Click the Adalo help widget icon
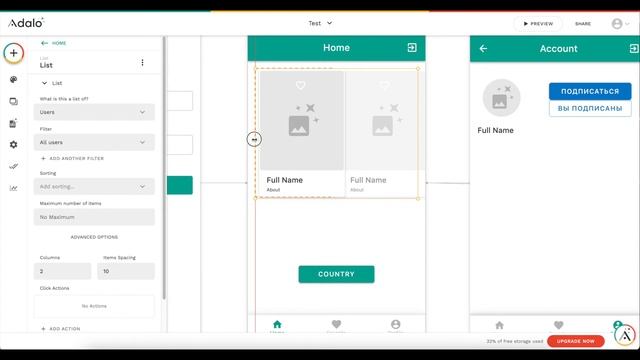This screenshot has height=360, width=640. [625, 336]
